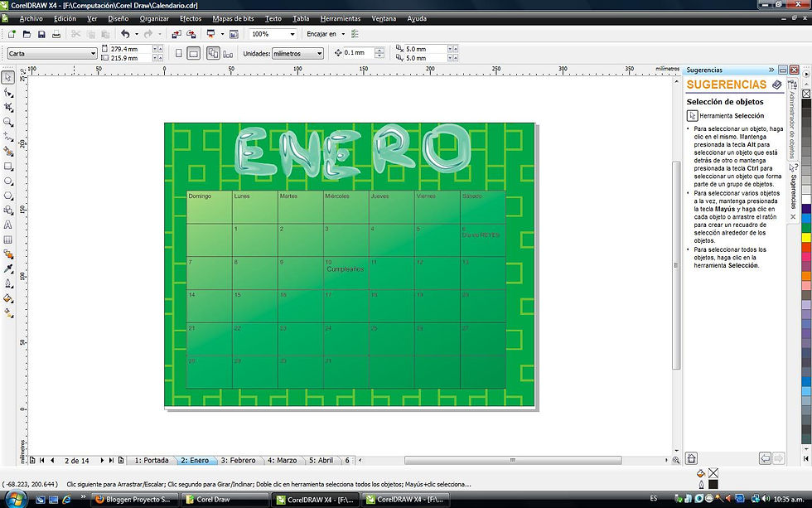Open Blogger Proyecto taskbar button
Image resolution: width=812 pixels, height=508 pixels.
[134, 500]
